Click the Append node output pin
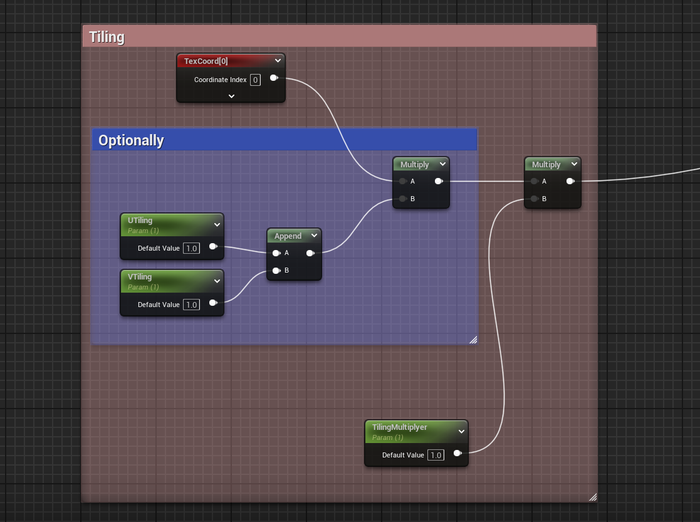Screen dimensions: 700x522 tap(310, 253)
